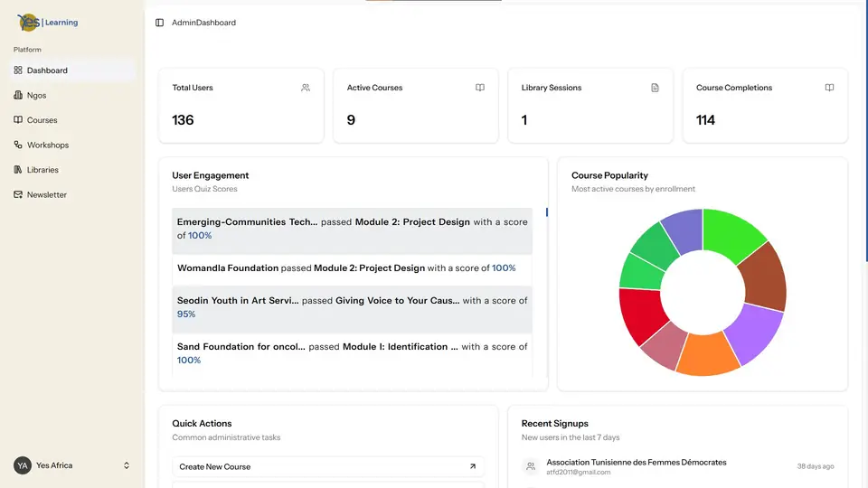868x488 pixels.
Task: Open the Active Courses card showing 9
Action: click(x=416, y=105)
